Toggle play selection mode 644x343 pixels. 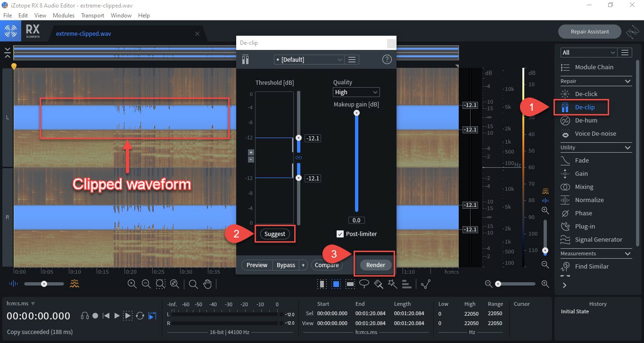point(128,316)
